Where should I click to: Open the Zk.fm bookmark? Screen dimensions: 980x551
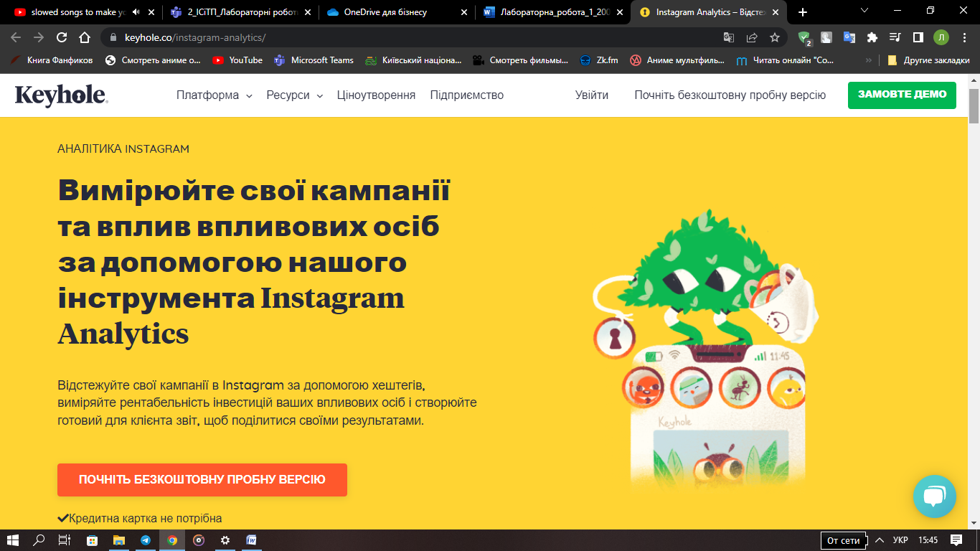(598, 60)
